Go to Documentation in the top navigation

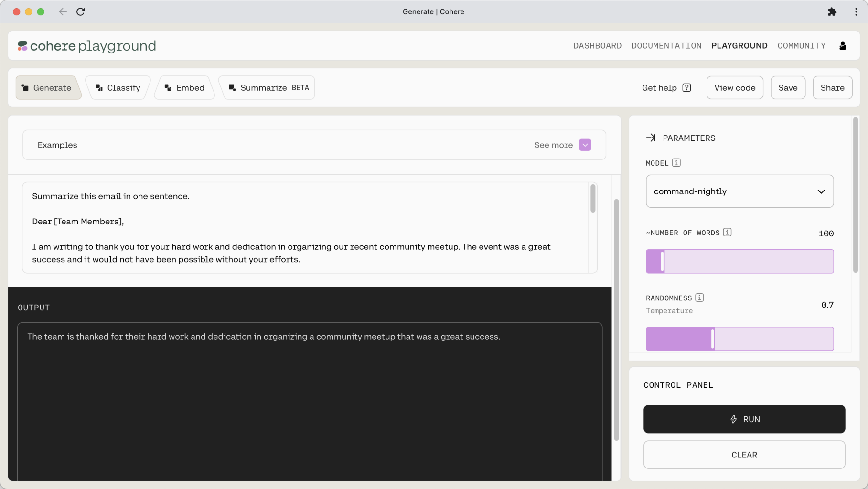(666, 46)
